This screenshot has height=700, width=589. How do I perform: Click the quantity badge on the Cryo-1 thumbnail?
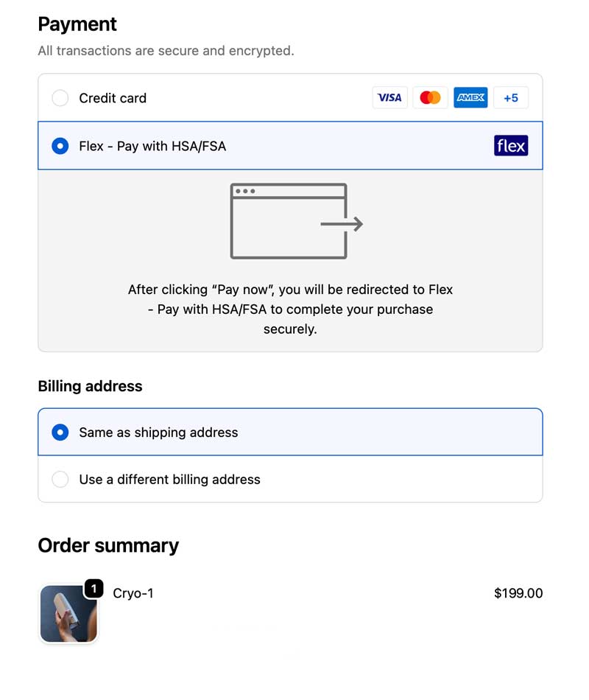click(92, 588)
